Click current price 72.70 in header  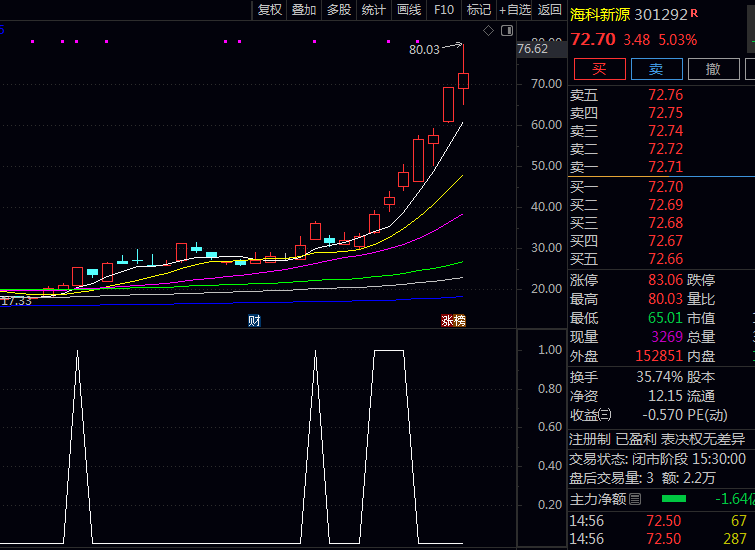pos(593,39)
